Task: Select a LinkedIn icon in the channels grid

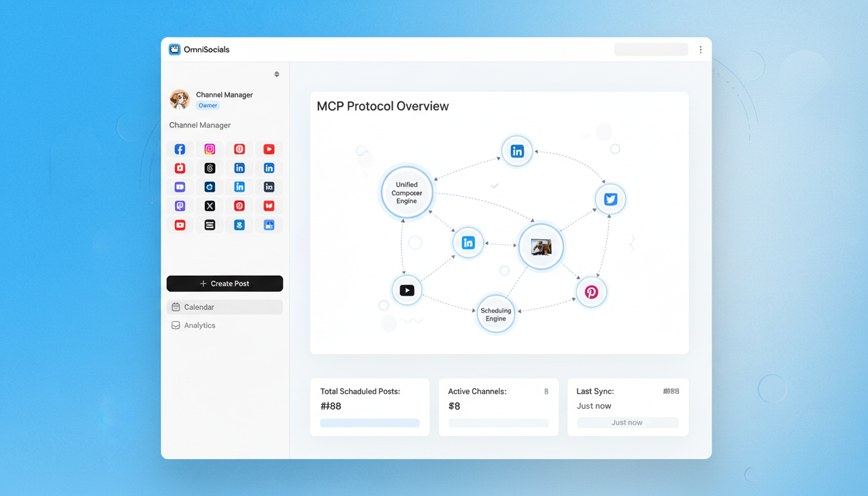Action: pyautogui.click(x=239, y=168)
